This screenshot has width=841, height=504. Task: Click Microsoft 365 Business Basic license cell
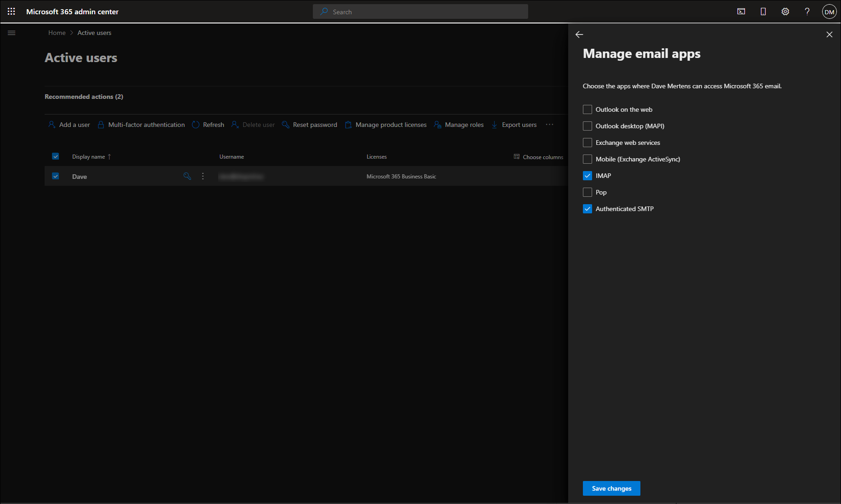[401, 177]
